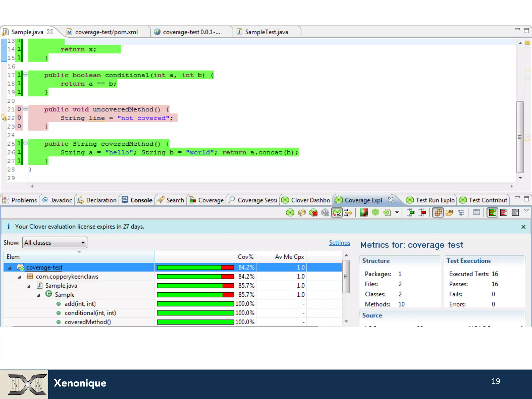The image size is (532, 399).
Task: Click the jump to next red uncovered element icon
Action: (423, 213)
